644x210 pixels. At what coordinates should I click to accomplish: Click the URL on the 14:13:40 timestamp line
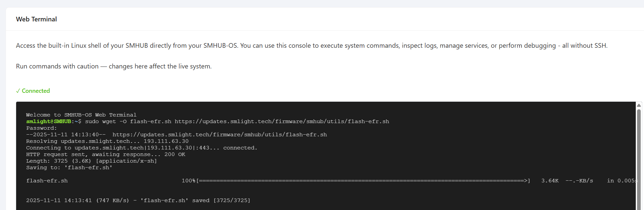[219, 135]
